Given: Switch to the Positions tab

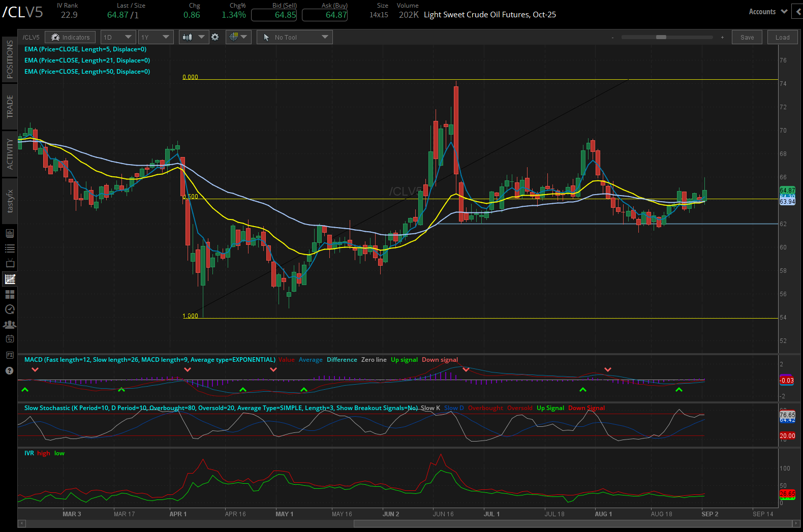Looking at the screenshot, I should 10,59.
